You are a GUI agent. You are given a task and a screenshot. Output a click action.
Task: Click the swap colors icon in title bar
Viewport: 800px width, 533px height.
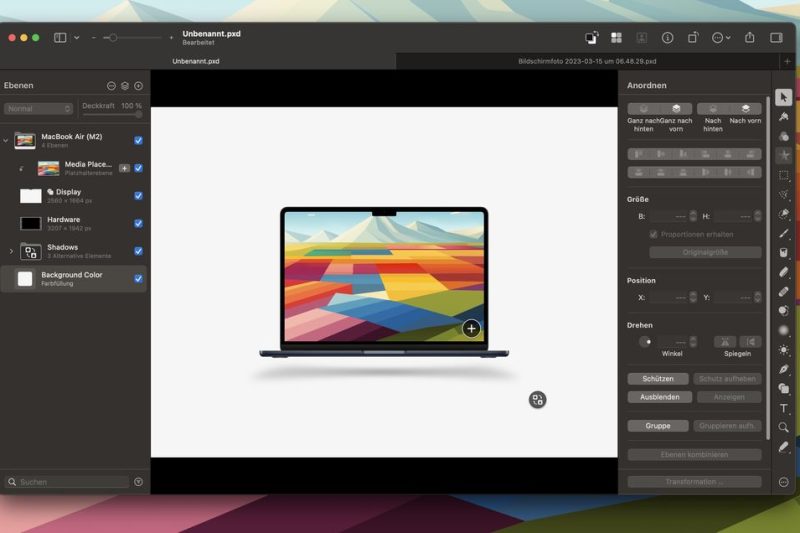591,38
